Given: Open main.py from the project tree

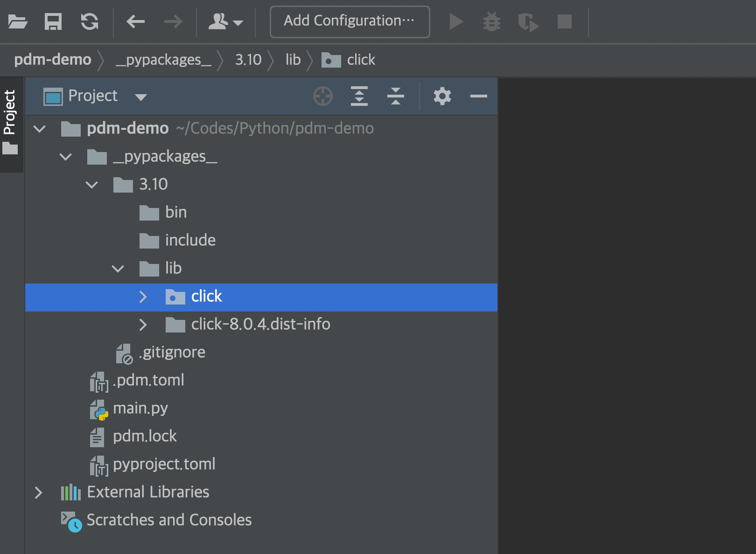Looking at the screenshot, I should point(141,408).
